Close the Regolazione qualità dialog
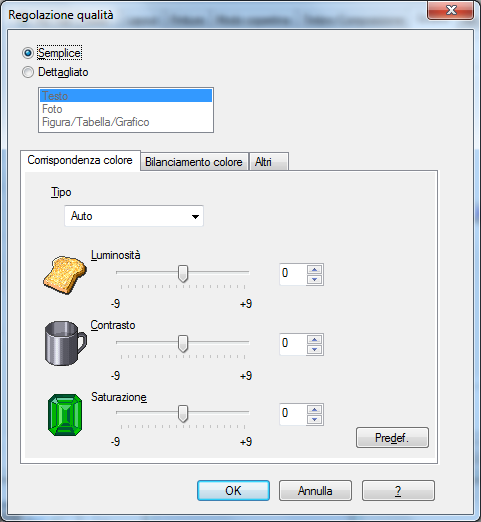 click(451, 10)
